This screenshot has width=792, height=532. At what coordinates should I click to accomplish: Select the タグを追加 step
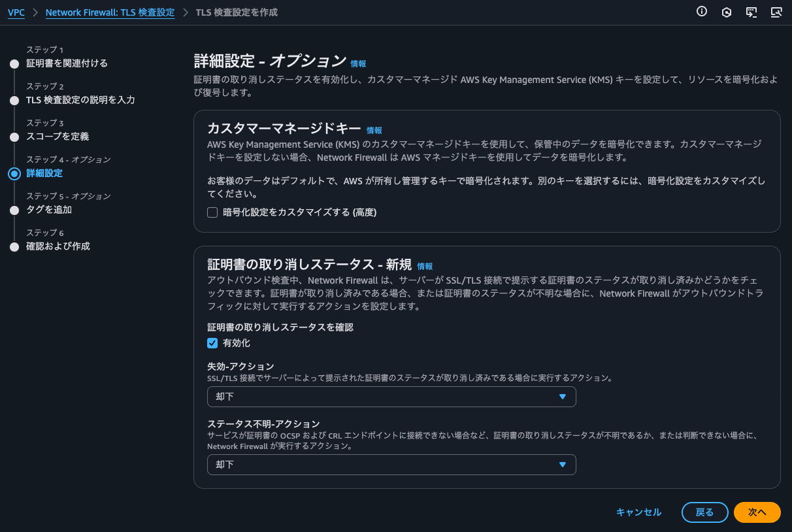[x=49, y=210]
